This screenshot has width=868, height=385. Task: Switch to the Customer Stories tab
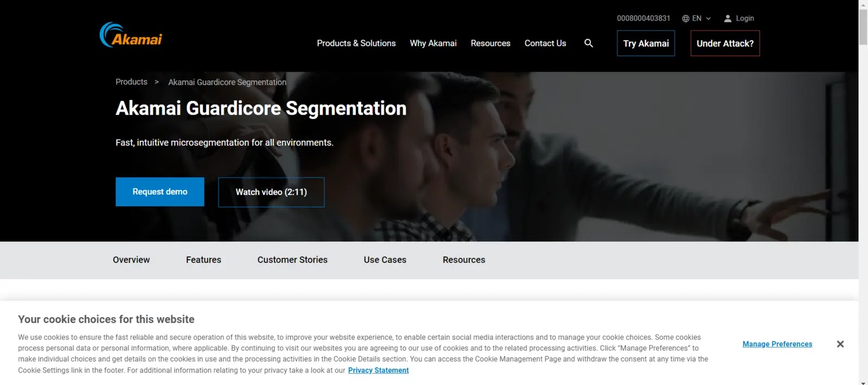point(292,260)
